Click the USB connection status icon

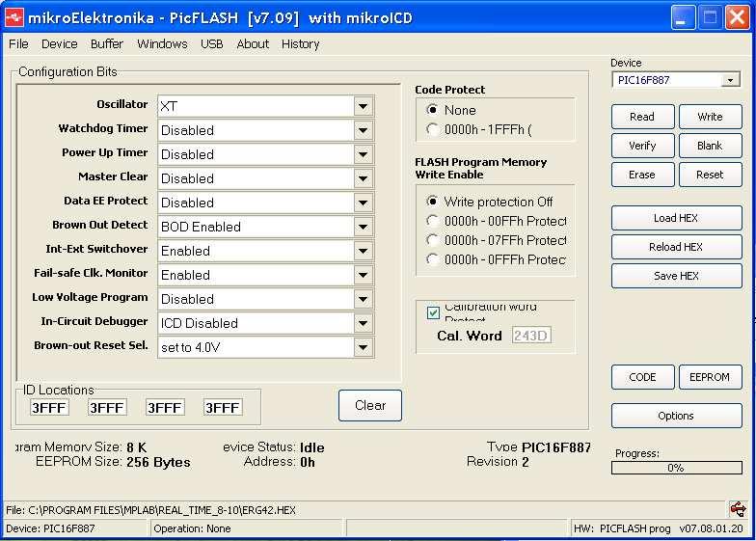(738, 509)
